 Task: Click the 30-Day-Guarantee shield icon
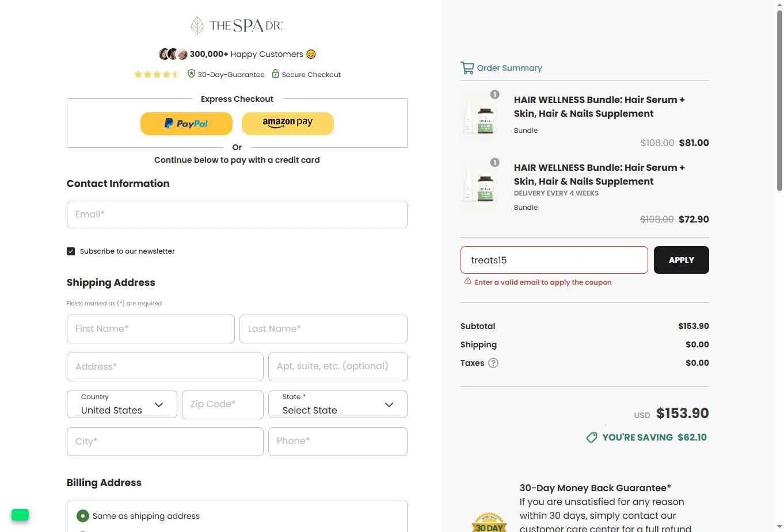(x=191, y=74)
